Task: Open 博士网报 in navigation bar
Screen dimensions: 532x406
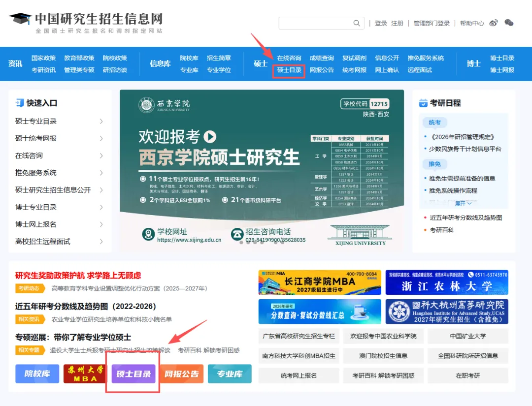Action: point(502,70)
